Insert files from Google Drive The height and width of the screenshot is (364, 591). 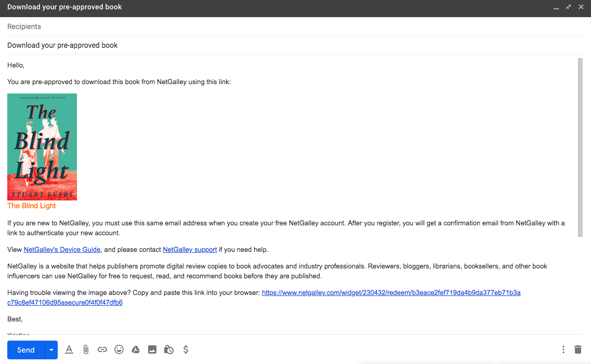click(136, 350)
